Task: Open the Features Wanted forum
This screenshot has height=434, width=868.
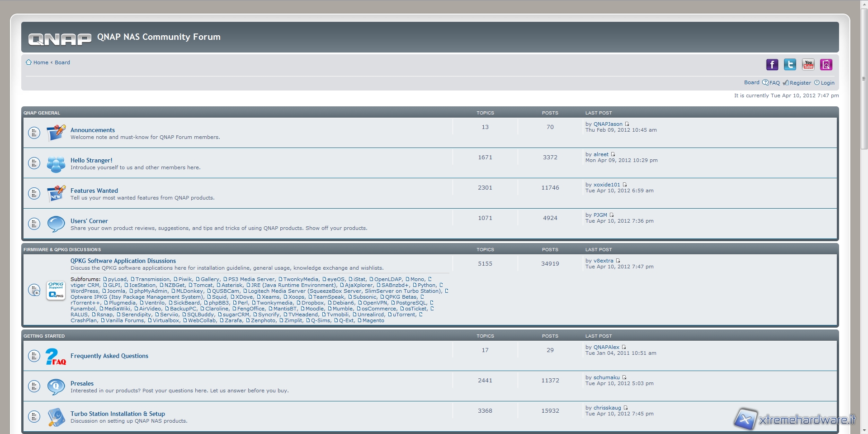Action: [x=94, y=191]
